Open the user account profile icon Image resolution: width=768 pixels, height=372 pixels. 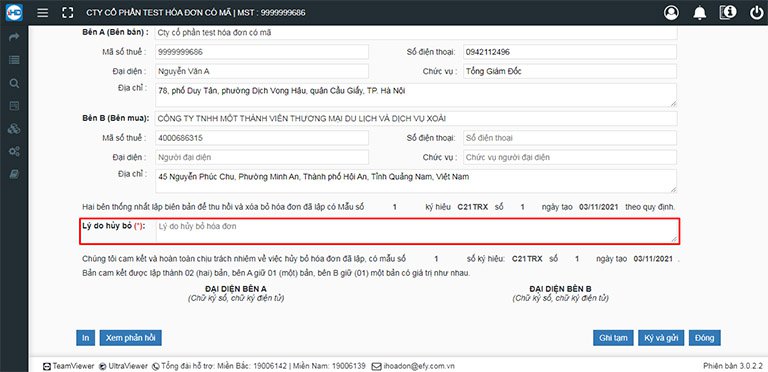(671, 13)
